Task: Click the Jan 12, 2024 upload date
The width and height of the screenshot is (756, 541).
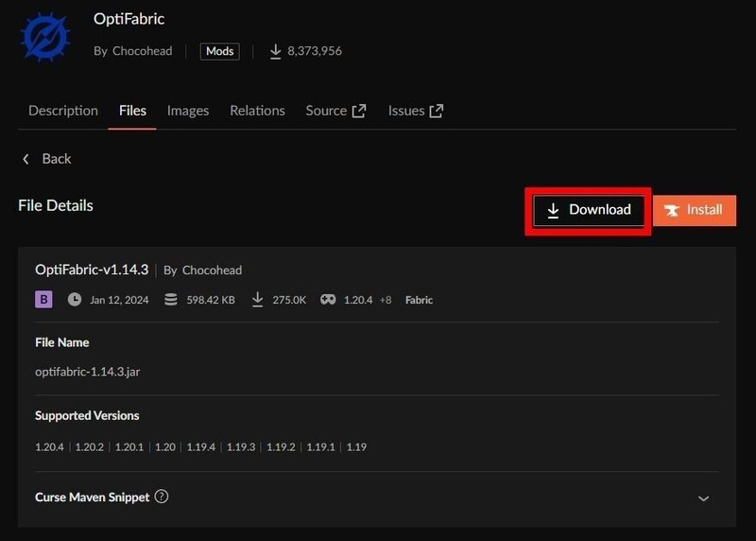Action: click(119, 300)
